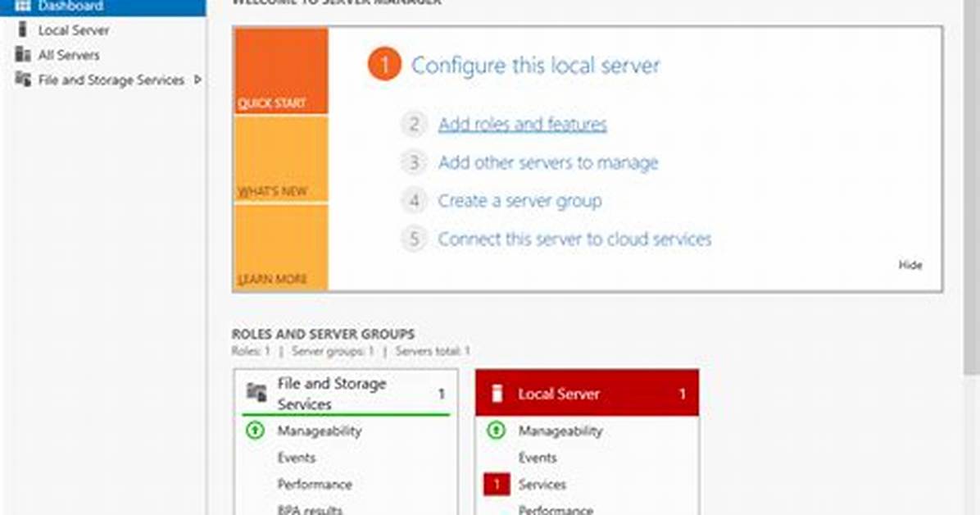Click Add other servers to manage

tap(548, 162)
